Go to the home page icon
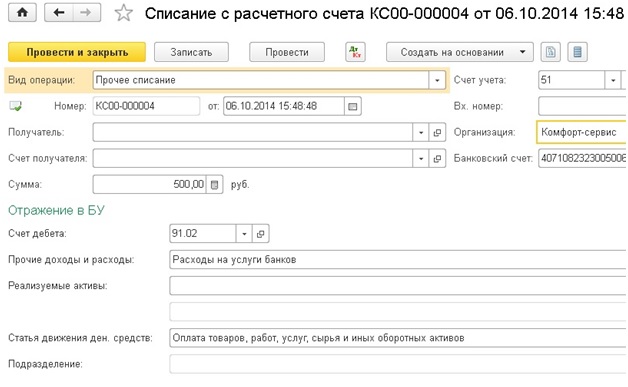This screenshot has height=387, width=628. click(22, 13)
